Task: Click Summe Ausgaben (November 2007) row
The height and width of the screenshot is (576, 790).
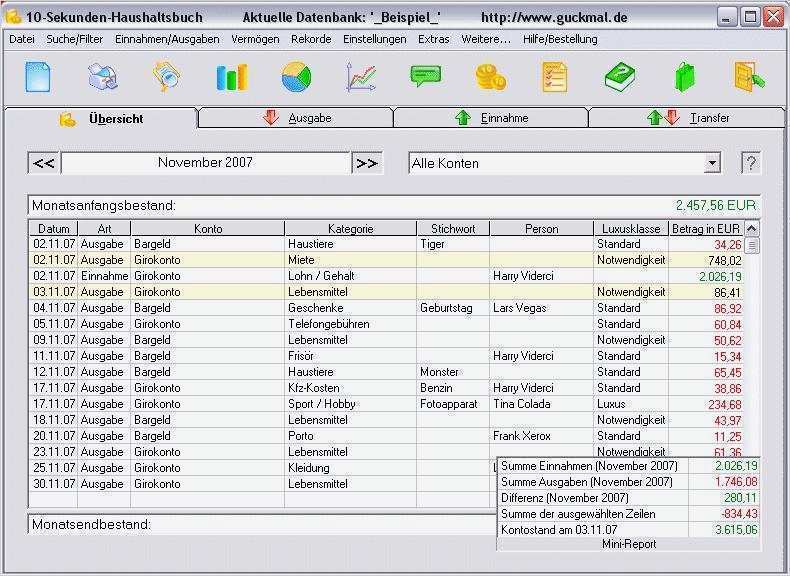Action: point(629,482)
